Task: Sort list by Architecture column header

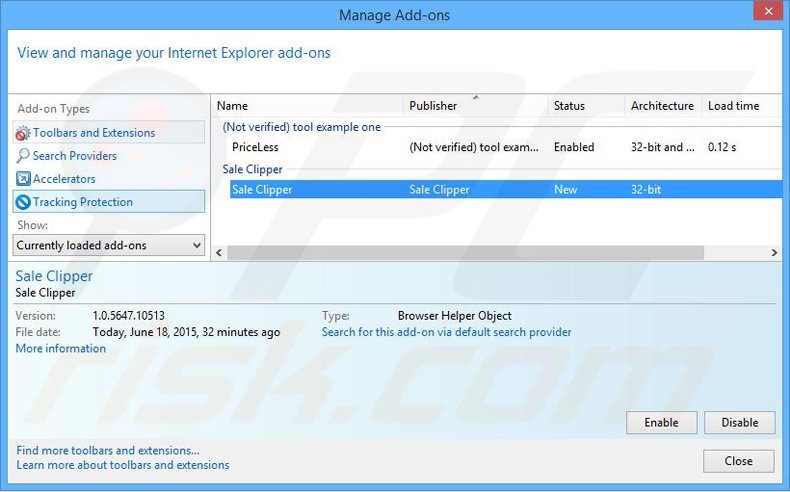Action: pyautogui.click(x=663, y=106)
